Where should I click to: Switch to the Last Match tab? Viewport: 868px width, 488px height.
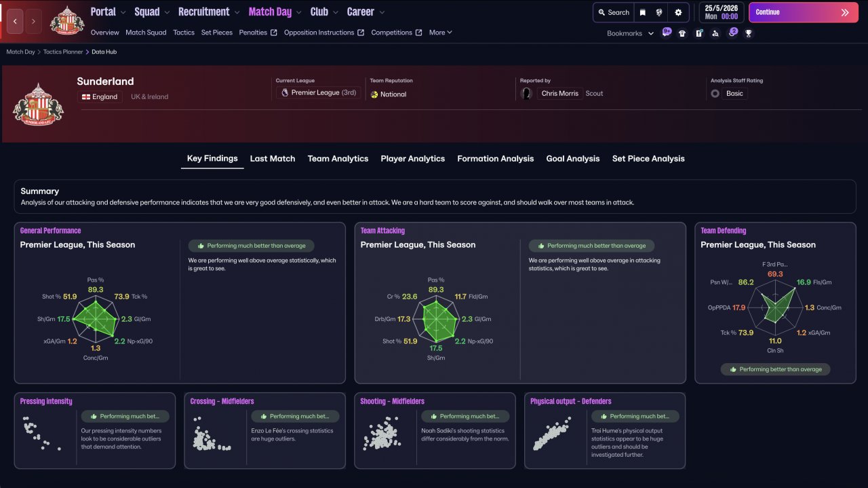273,159
